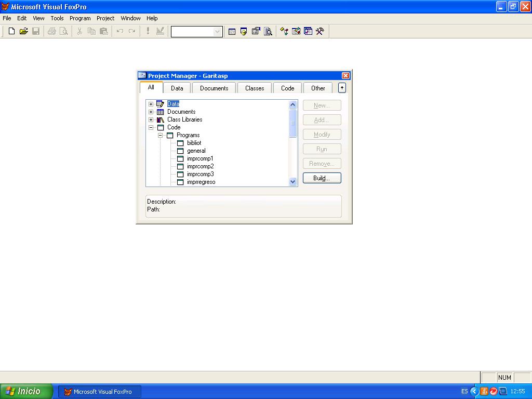Open the Tools menu
Image resolution: width=532 pixels, height=399 pixels.
[57, 18]
